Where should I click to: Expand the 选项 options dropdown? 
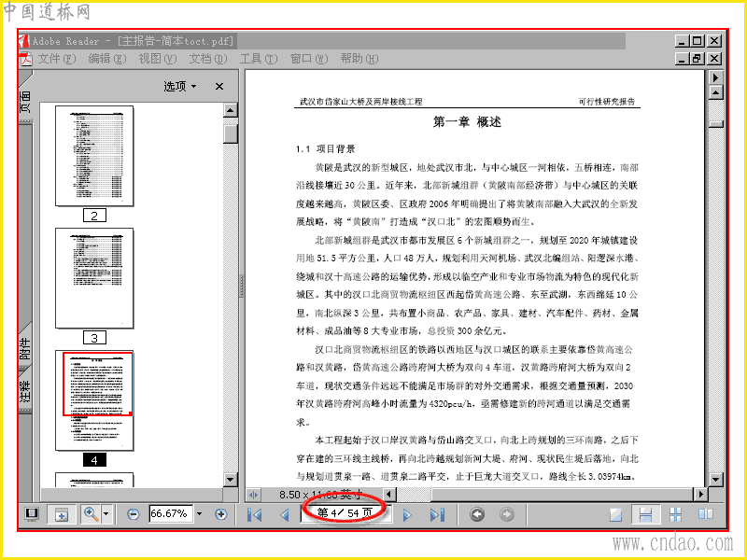(x=179, y=86)
